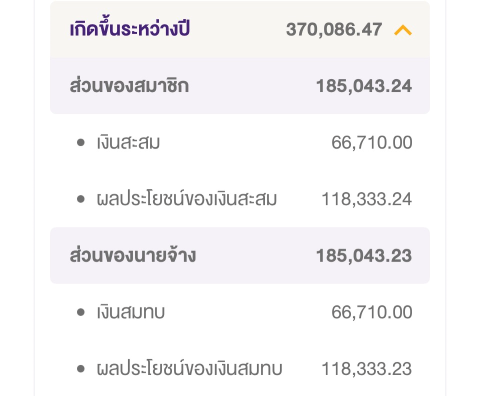Click the เกิดขึ้นระหว่างปี header title
The width and height of the screenshot is (480, 396).
click(130, 29)
